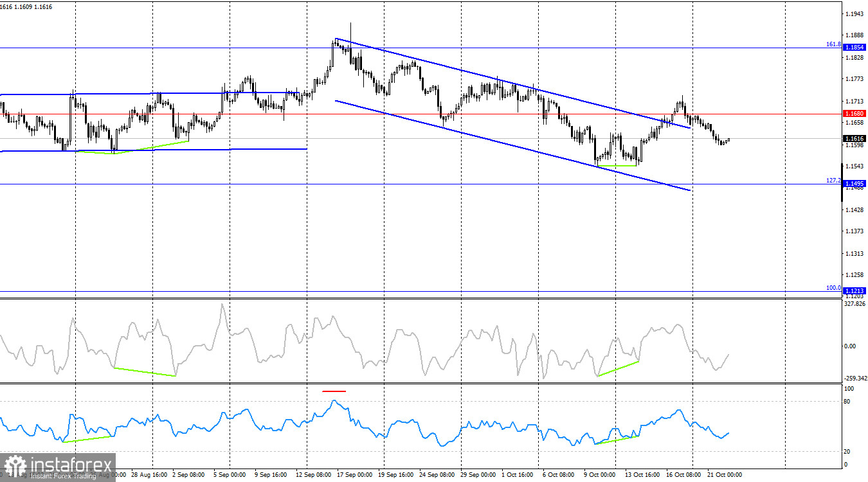Select the 127.2 Fibonacci level label

click(x=833, y=181)
